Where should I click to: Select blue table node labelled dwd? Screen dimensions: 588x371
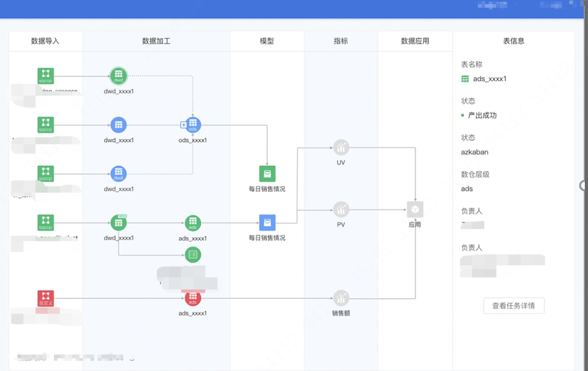click(118, 174)
